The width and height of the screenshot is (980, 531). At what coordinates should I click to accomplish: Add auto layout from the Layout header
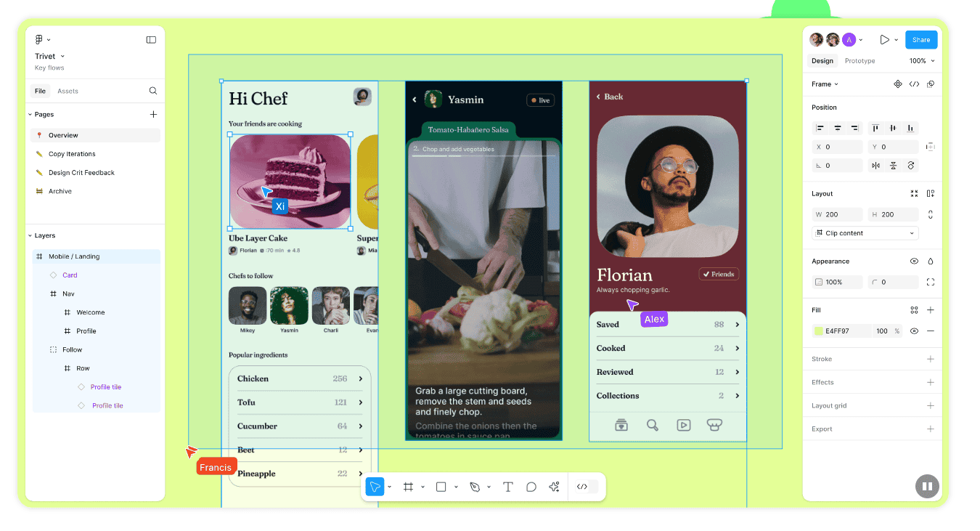click(931, 193)
